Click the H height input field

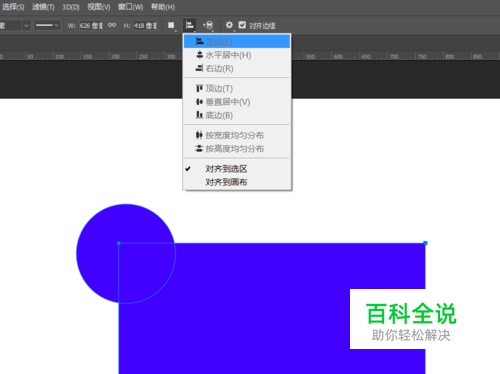click(145, 25)
